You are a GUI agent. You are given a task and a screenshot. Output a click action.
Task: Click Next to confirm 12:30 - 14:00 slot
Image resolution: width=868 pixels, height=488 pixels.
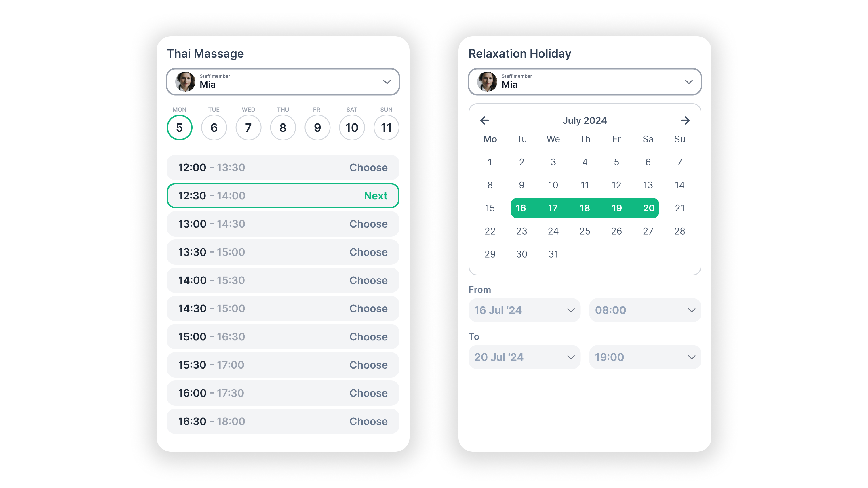[x=376, y=195]
